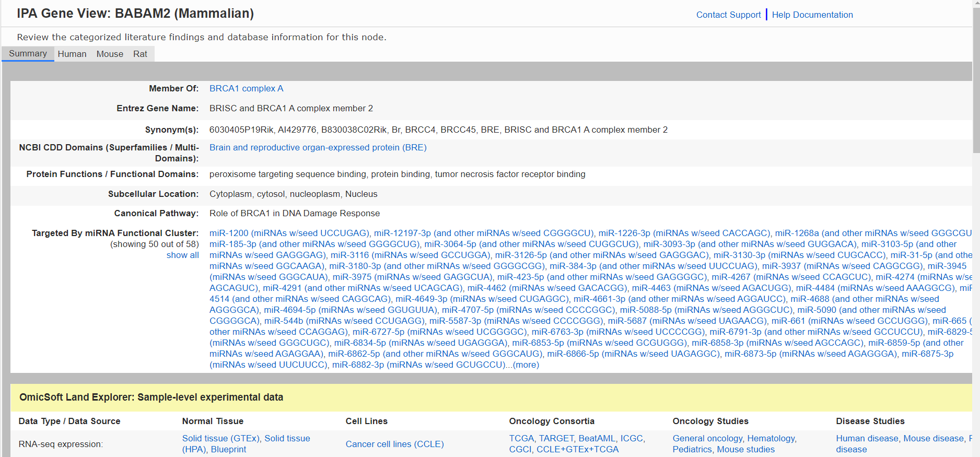980x457 pixels.
Task: Open Hematology studies link
Action: (771, 438)
